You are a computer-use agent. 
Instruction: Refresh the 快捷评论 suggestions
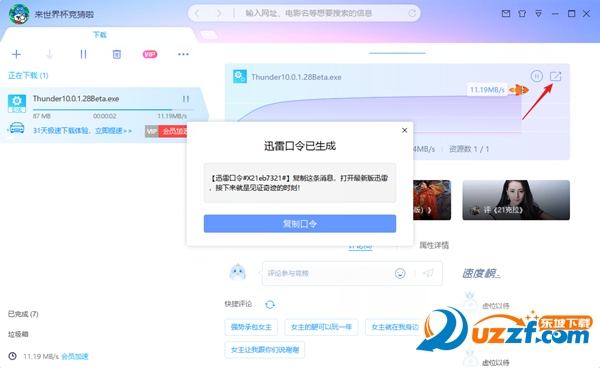coord(270,304)
